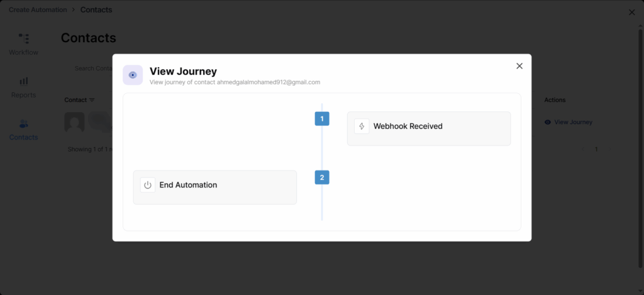Select the Contacts people icon in sidebar
The width and height of the screenshot is (644, 295).
coord(23,124)
